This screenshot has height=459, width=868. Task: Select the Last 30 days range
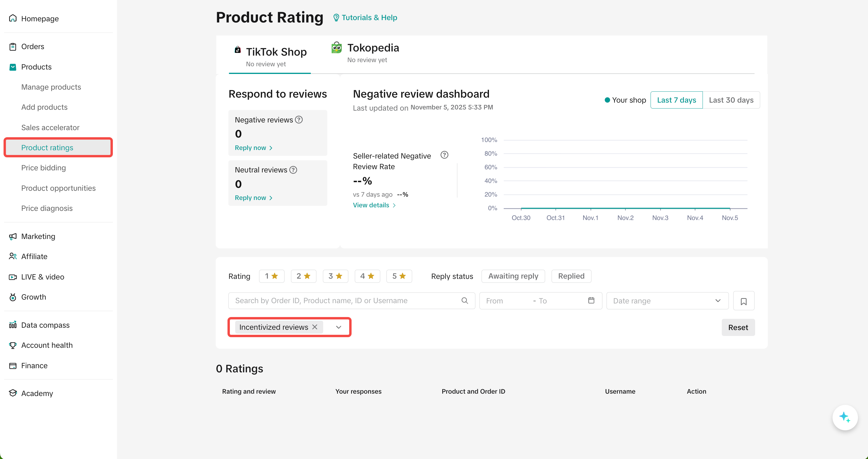[x=731, y=100]
